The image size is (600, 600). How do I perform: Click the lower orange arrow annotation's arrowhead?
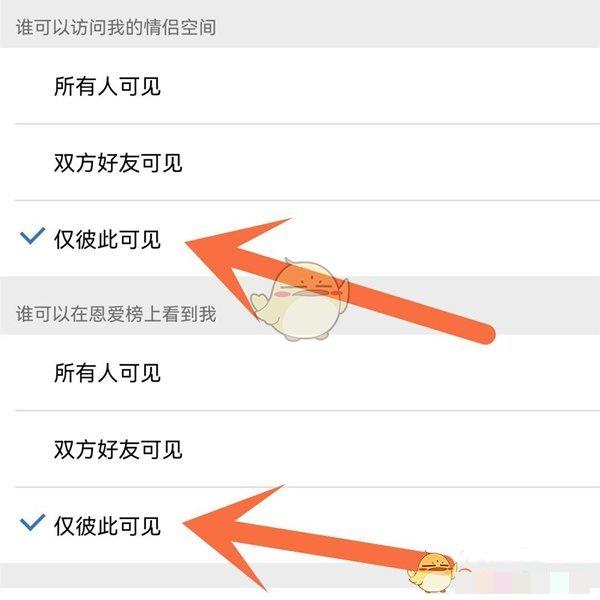coord(232,534)
